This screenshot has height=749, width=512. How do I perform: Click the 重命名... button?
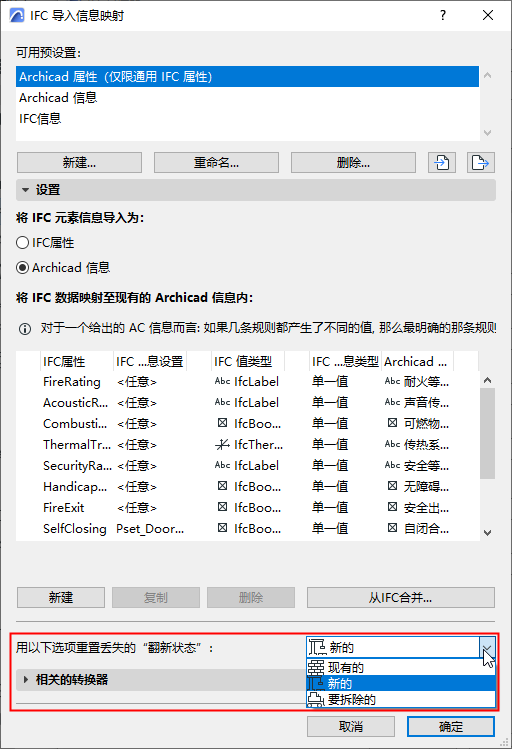(x=216, y=162)
